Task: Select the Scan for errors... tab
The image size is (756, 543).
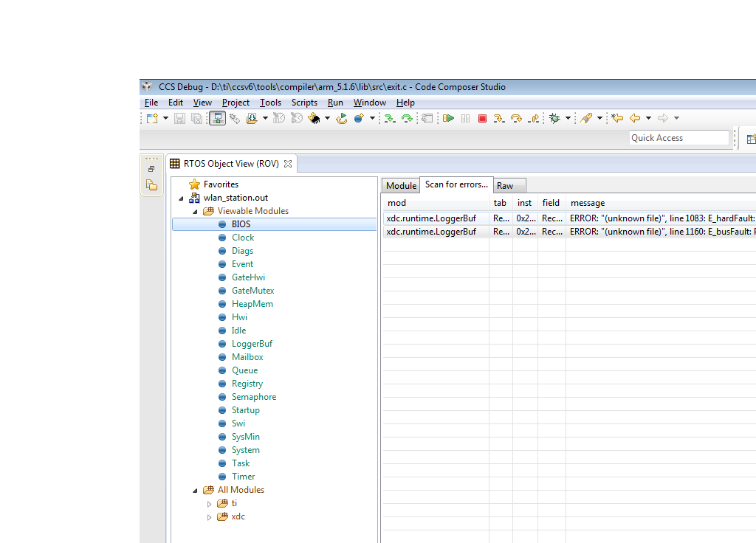Action: point(456,184)
